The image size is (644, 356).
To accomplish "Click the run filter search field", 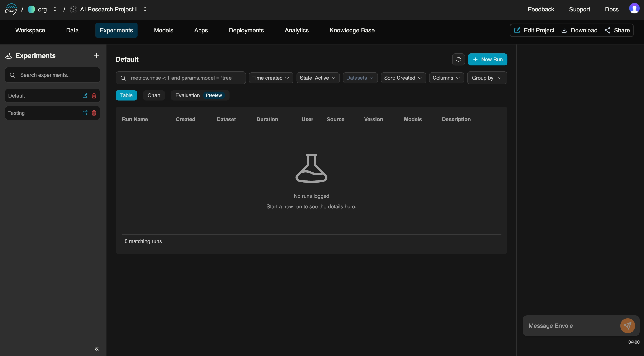I will (x=185, y=78).
